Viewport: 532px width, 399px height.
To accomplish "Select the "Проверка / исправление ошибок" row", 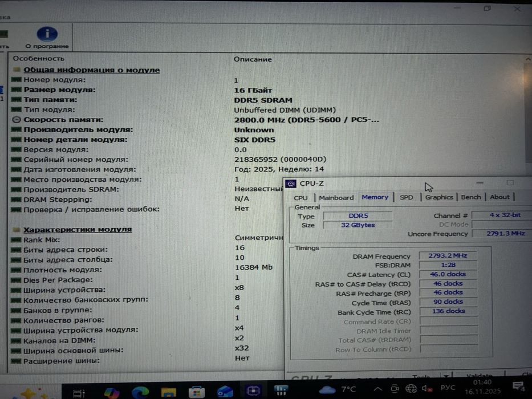I will tap(130, 209).
